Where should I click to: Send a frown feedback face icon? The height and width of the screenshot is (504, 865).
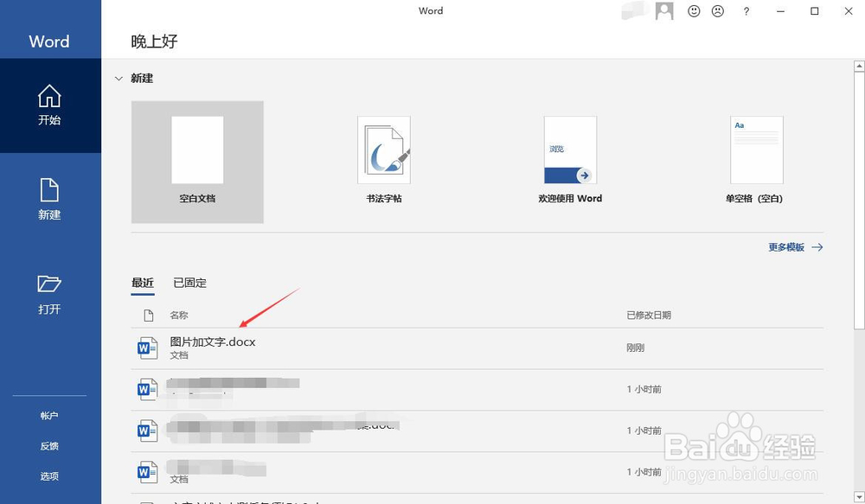coord(718,11)
